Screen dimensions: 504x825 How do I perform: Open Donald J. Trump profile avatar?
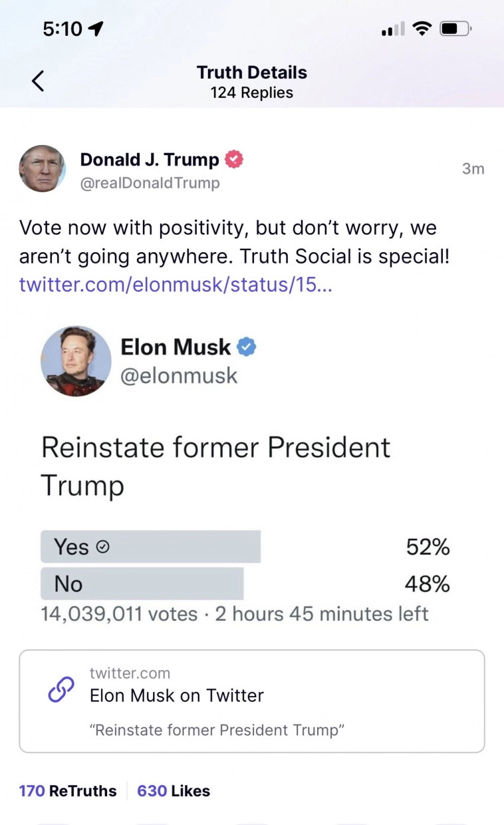point(42,169)
